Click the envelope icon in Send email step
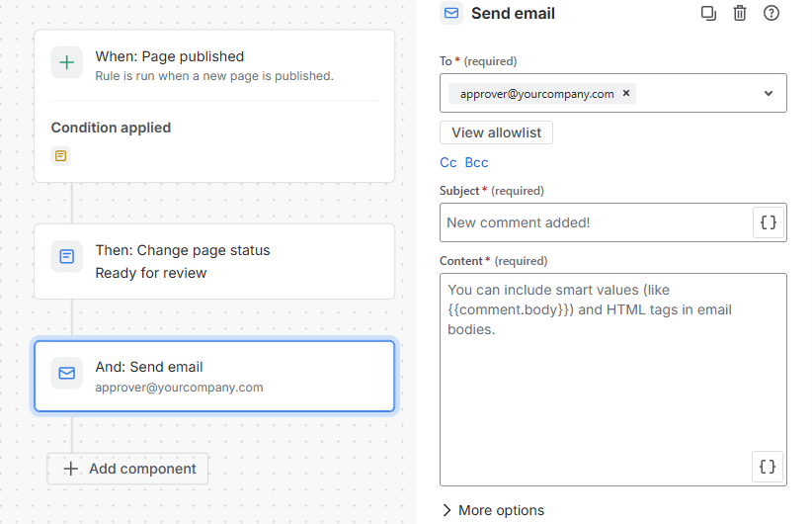 (67, 373)
